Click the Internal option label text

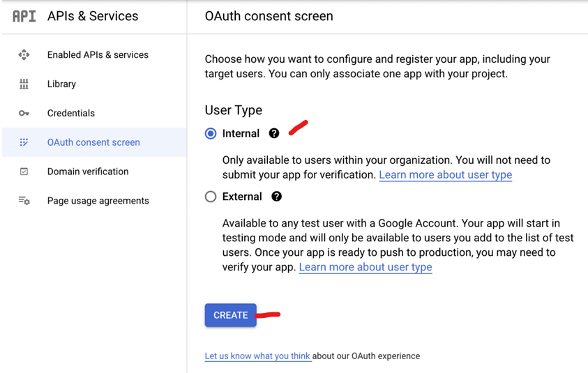[241, 133]
